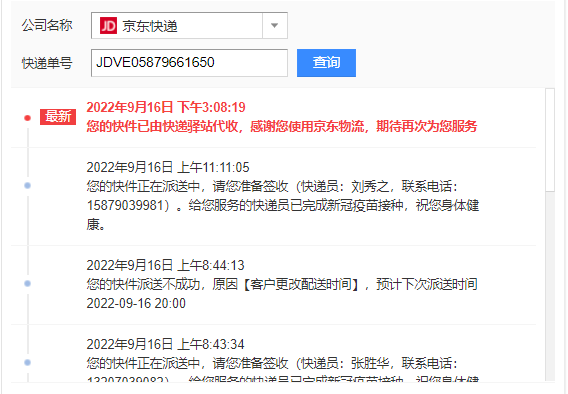The width and height of the screenshot is (568, 394).
Task: Click the tracking number input JDVE05879661650
Action: [x=189, y=63]
